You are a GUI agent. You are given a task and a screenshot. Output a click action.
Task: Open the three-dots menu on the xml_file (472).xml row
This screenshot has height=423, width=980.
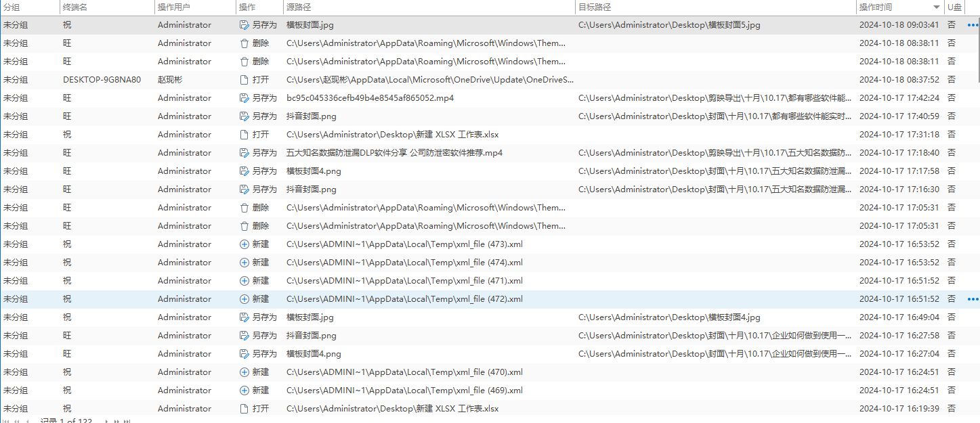point(973,299)
